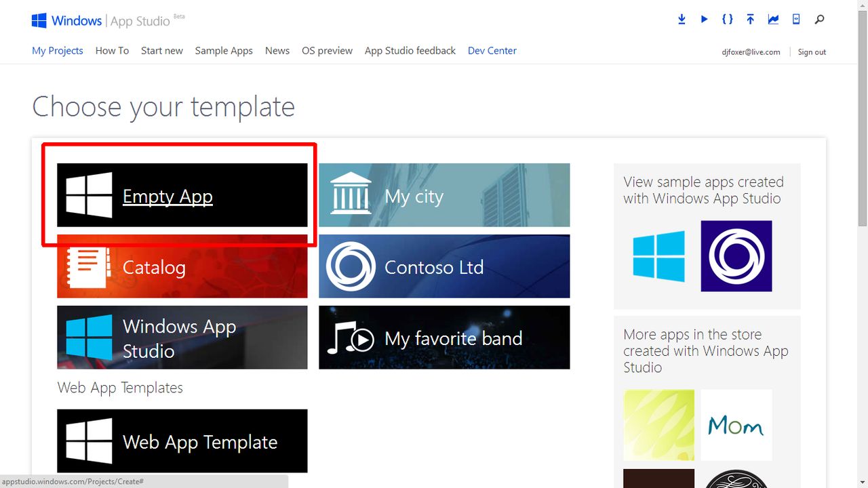Click the play triangle icon in header
The width and height of the screenshot is (868, 488).
pyautogui.click(x=705, y=20)
